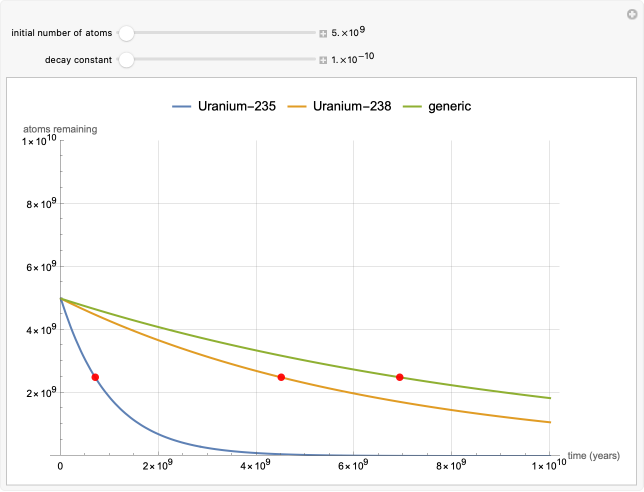Viewport: 644px width, 492px height.
Task: Click the Uranium-235 legend label
Action: (234, 105)
